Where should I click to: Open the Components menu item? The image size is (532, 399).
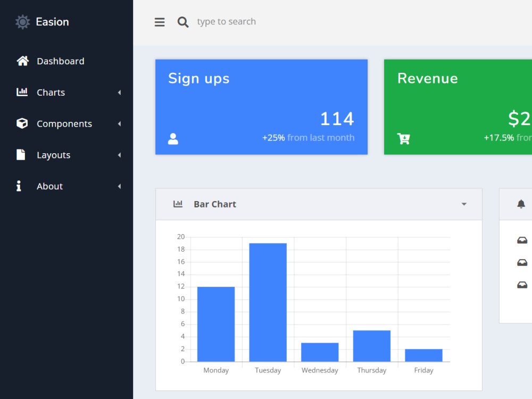pos(66,124)
